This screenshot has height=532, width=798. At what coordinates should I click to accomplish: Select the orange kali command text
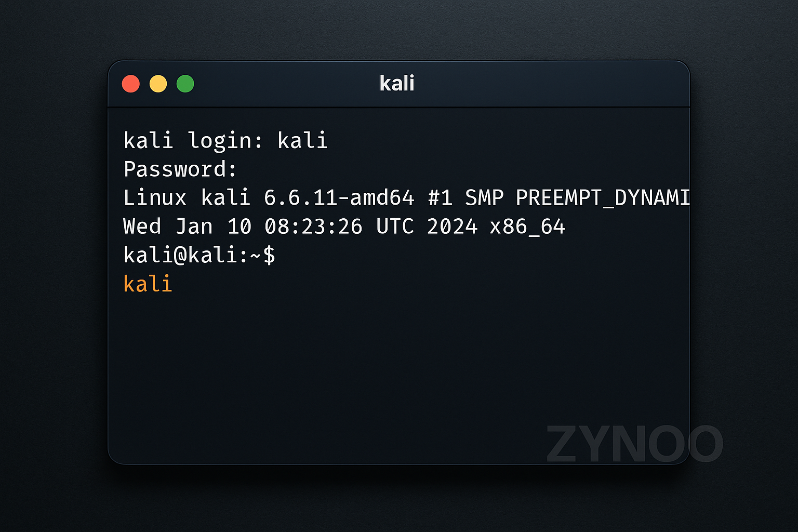pyautogui.click(x=148, y=283)
